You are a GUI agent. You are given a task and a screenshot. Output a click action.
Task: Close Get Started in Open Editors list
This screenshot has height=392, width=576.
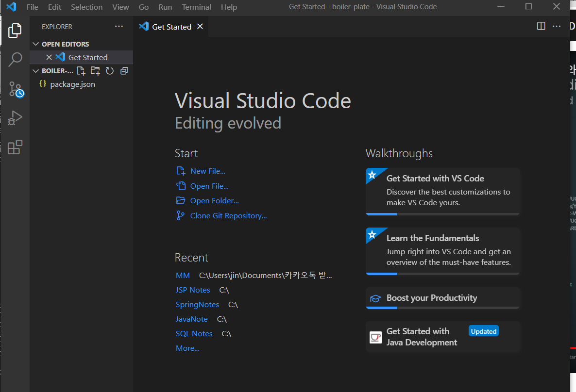click(49, 57)
